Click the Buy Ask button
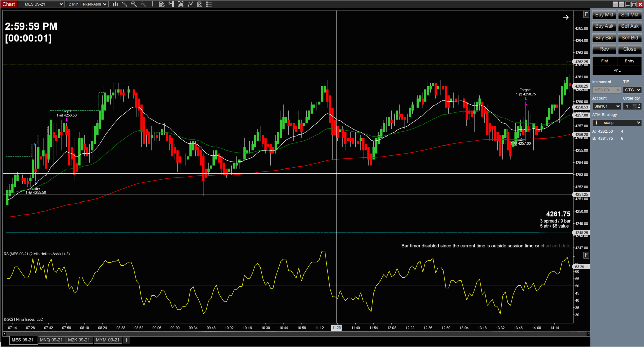 [x=604, y=26]
